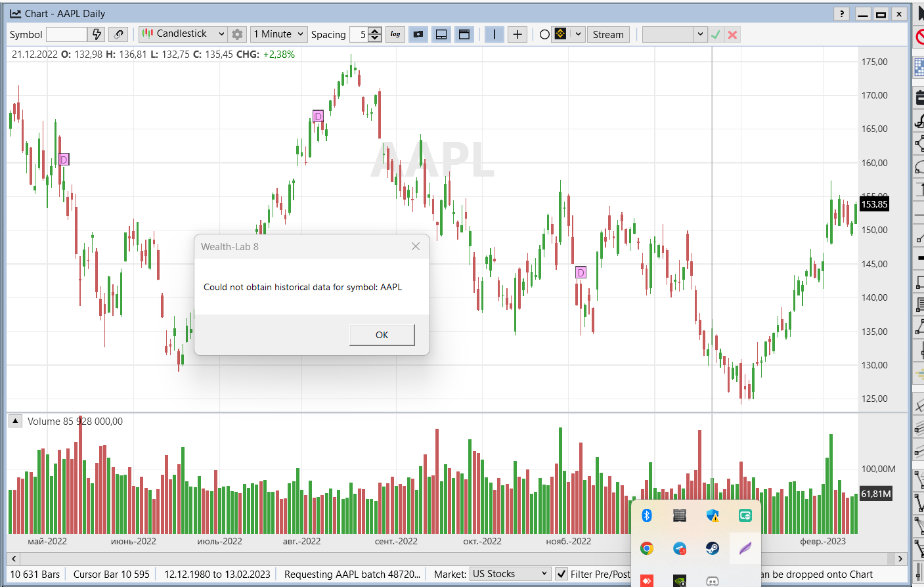Click the lightning bolt icon beside Symbol field
Viewport: 924px width, 587px height.
point(97,34)
